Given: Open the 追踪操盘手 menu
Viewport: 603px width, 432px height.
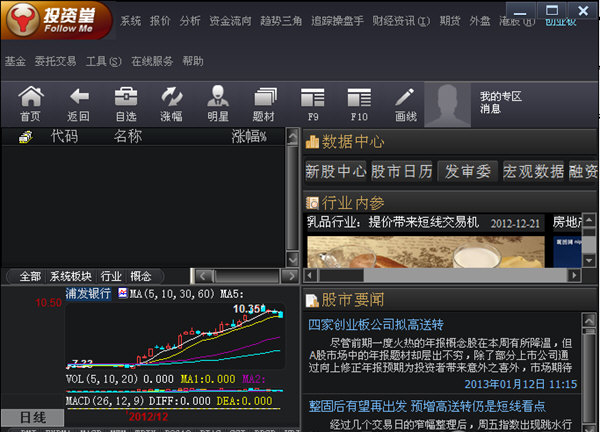Looking at the screenshot, I should tap(337, 21).
